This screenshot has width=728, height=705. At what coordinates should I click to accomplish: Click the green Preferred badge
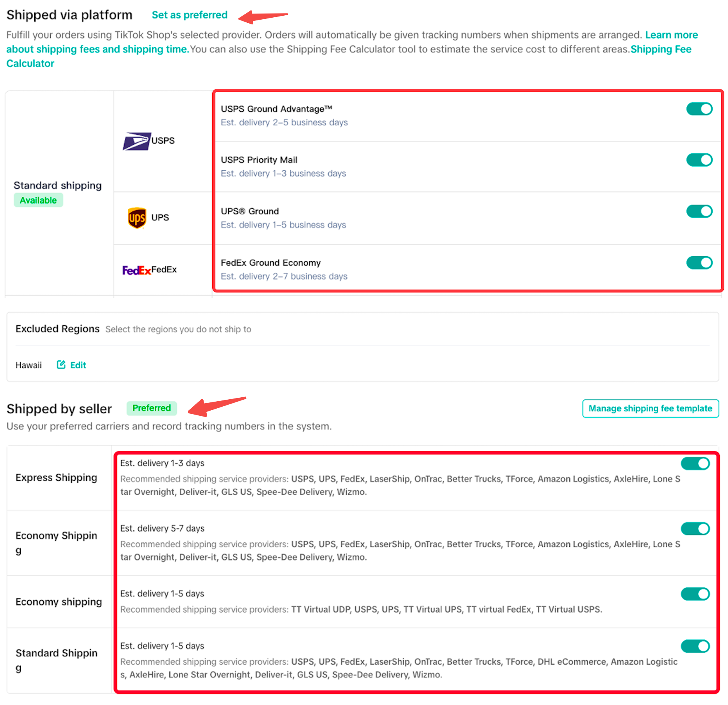tap(151, 408)
